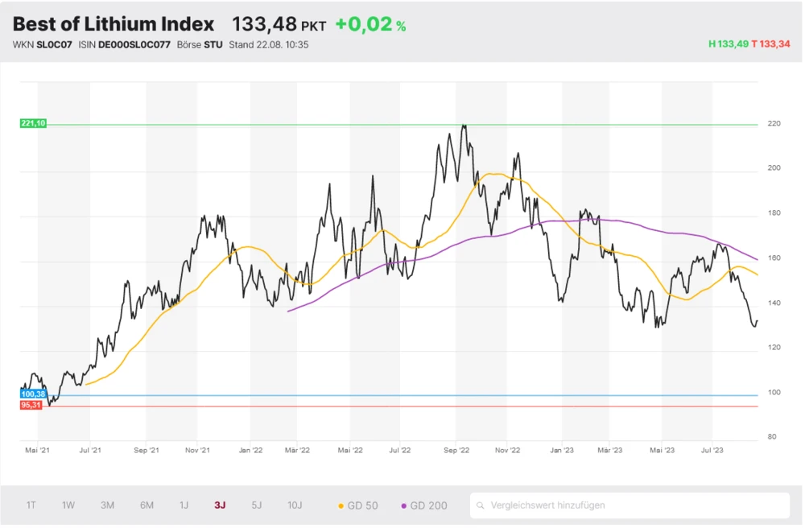Show the 3M time period

click(x=107, y=505)
